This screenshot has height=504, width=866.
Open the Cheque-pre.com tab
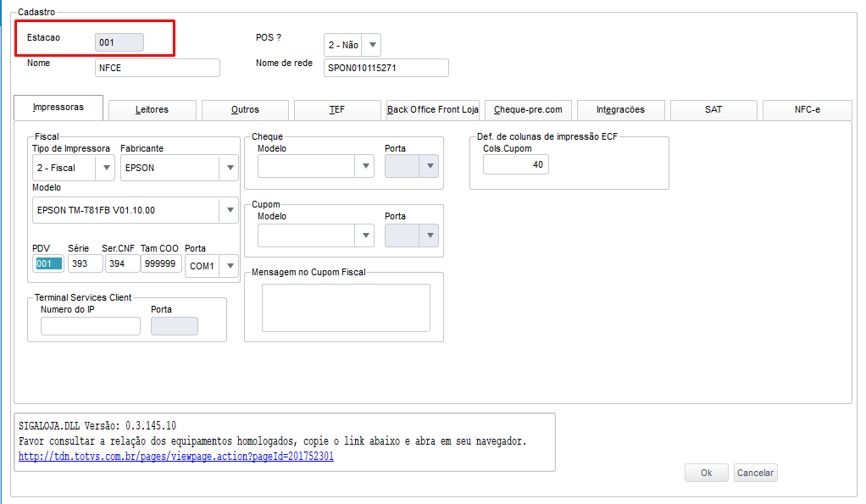click(x=528, y=110)
